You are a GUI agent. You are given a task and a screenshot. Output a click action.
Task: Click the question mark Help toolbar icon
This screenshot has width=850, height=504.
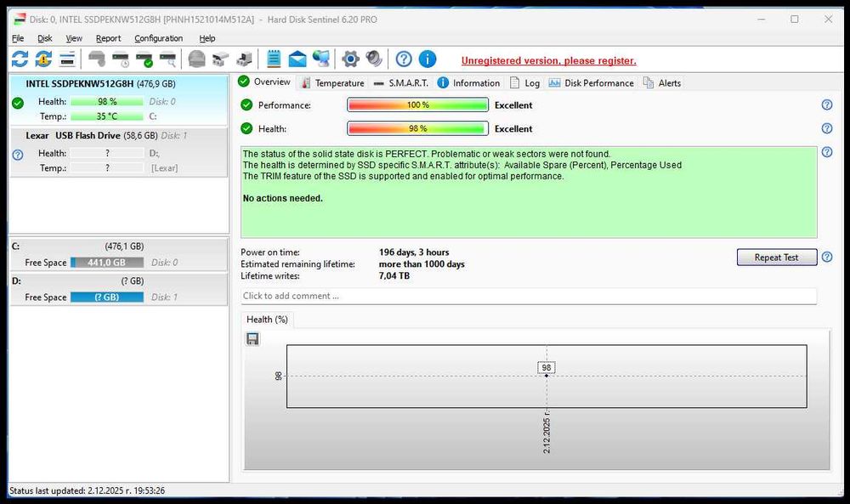pos(404,59)
